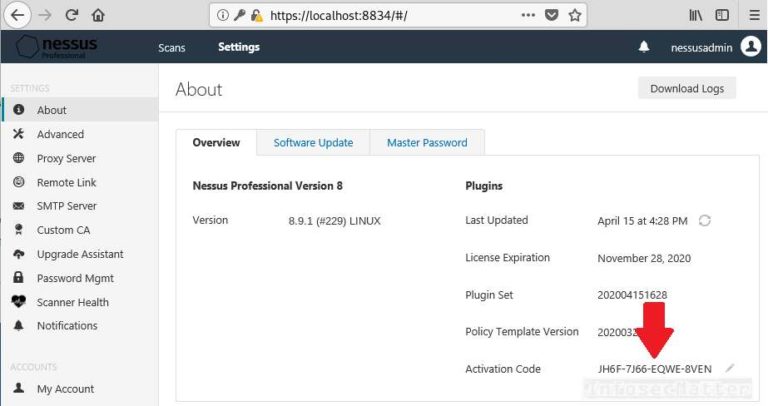The image size is (768, 406).
Task: Click the Nessus Professional logo
Action: tap(56, 47)
